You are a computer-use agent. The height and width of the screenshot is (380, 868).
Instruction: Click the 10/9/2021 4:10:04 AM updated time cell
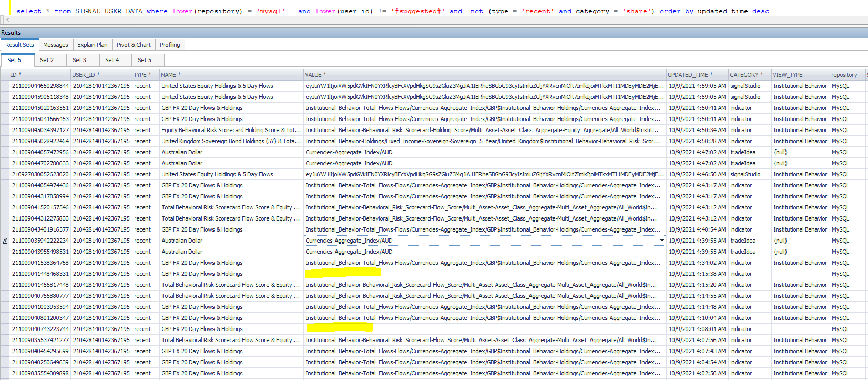[697, 318]
